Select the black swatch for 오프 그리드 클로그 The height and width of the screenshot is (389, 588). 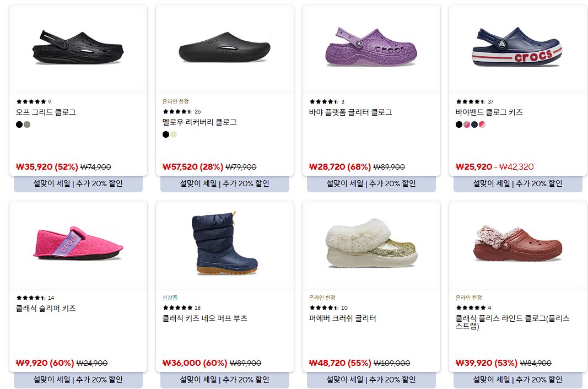(x=19, y=125)
